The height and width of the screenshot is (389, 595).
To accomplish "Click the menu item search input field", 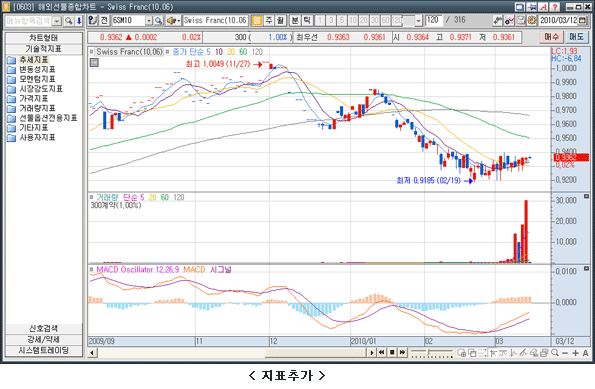I will coord(28,21).
